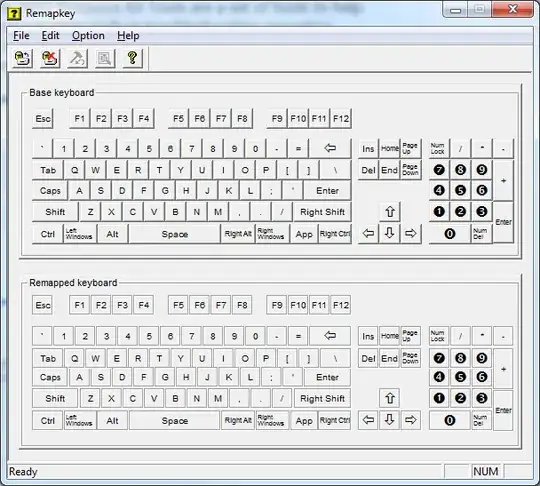Click the hammer reset toolbar icon
Image resolution: width=540 pixels, height=486 pixels.
(x=77, y=58)
